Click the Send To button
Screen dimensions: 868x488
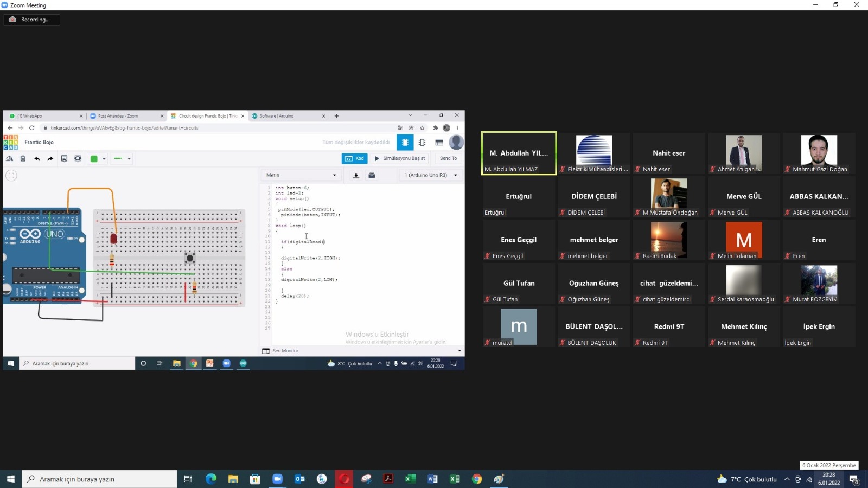[448, 158]
